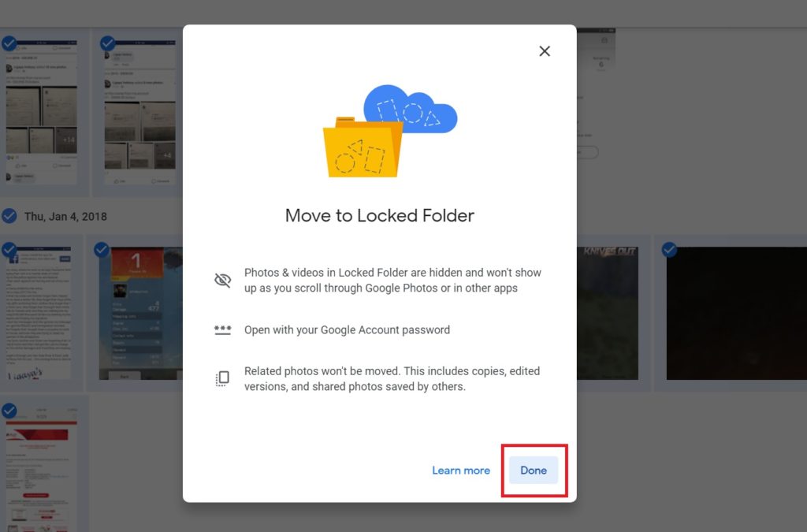Click the Done button
This screenshot has width=807, height=532.
[534, 471]
